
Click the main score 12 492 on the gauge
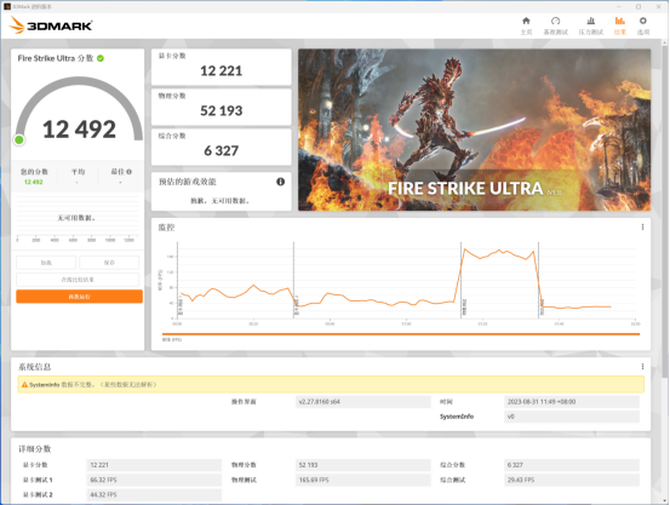[79, 129]
